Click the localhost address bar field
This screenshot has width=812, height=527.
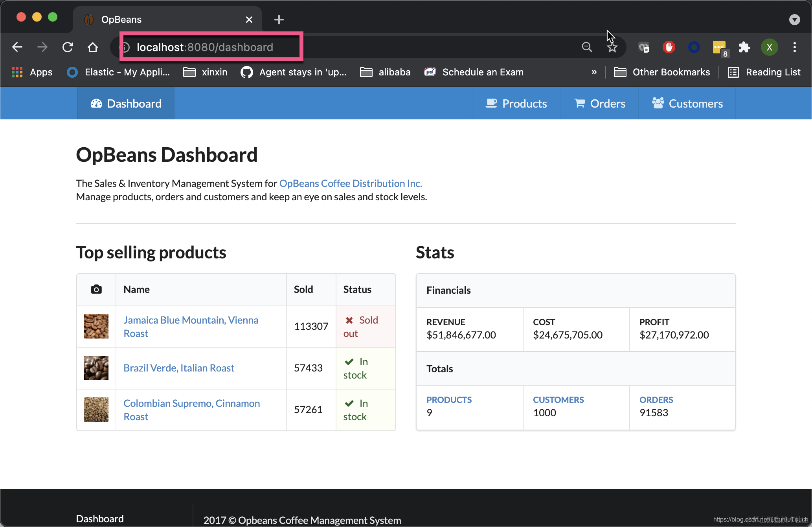(x=204, y=48)
